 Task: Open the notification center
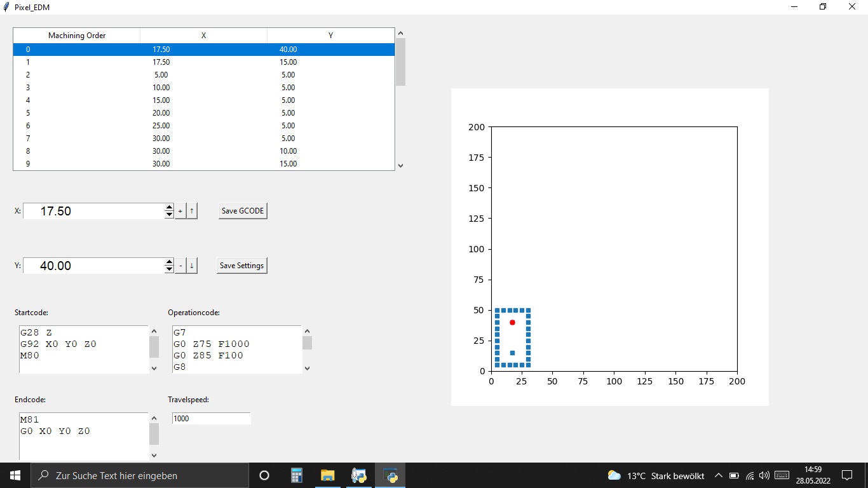[847, 475]
